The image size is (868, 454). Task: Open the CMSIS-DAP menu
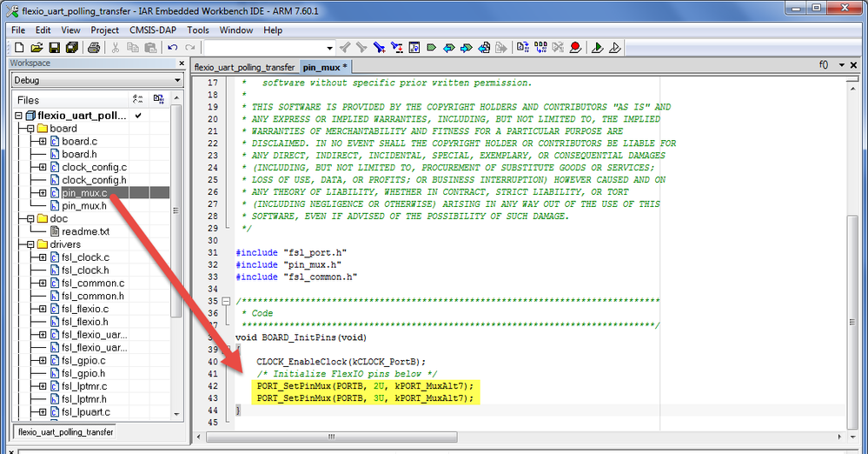(x=153, y=30)
